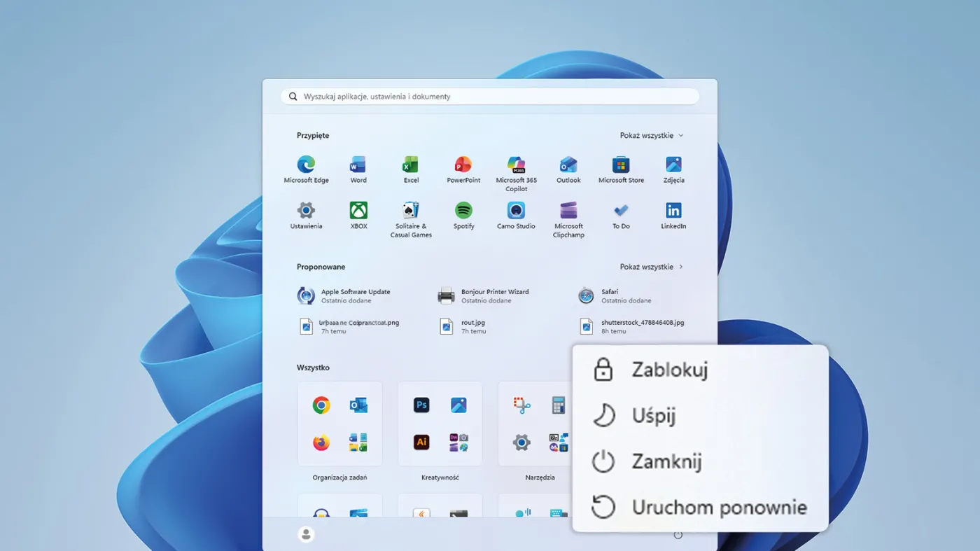
Task: Open shutterstock_478846408.jpg file
Action: 633,326
